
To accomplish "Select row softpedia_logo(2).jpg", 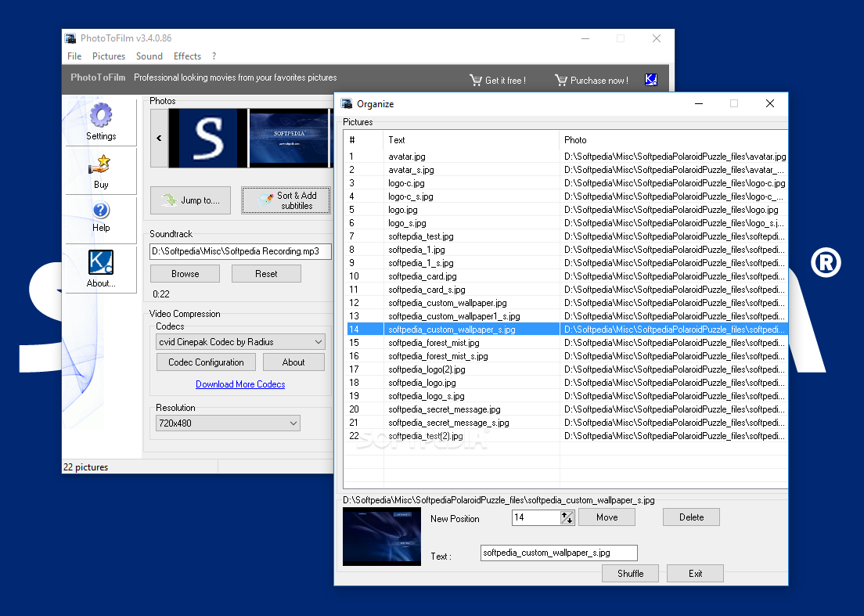I will [x=565, y=369].
